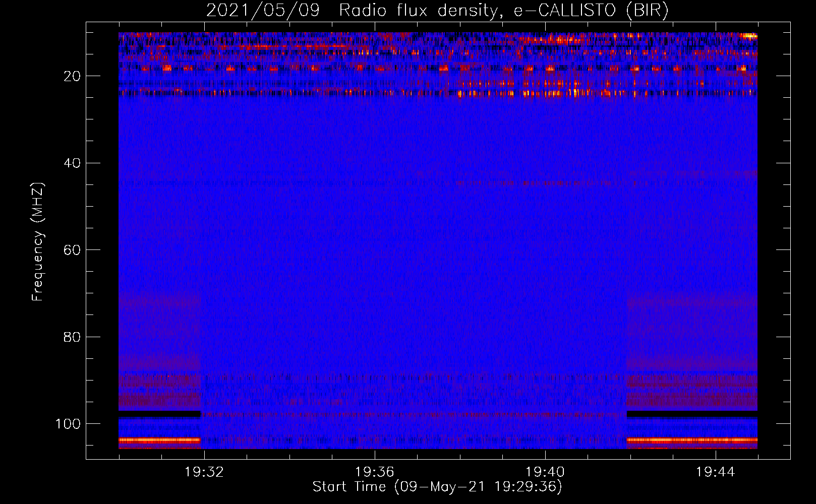Click the 'Start Time (09-May-21 19:29:36)' label
Viewport: 816px width, 504px height.
coord(437,487)
